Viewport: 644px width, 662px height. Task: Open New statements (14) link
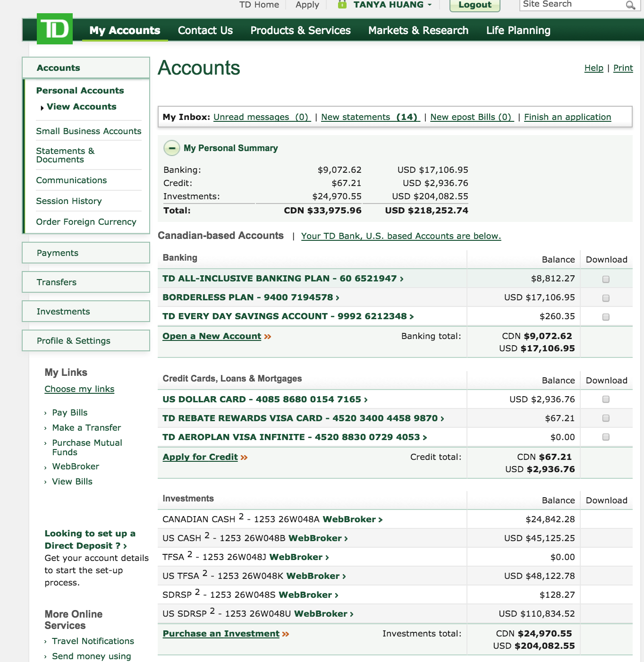(x=370, y=117)
